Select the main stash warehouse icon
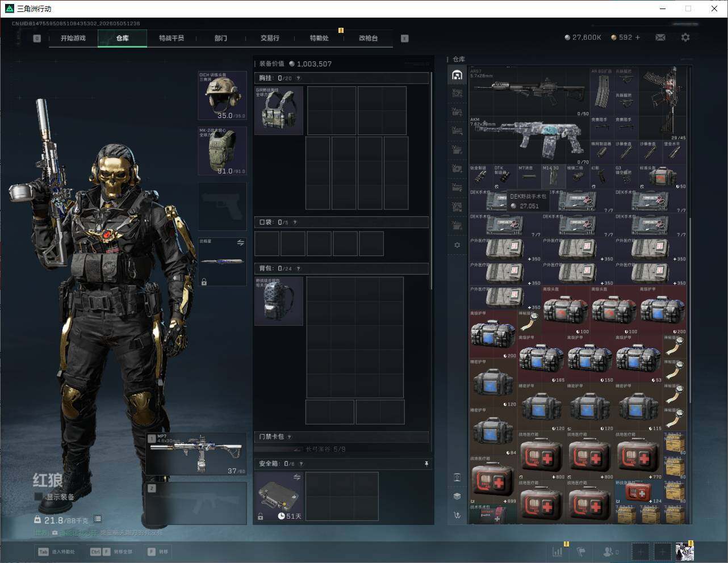The image size is (728, 563). coord(457,75)
